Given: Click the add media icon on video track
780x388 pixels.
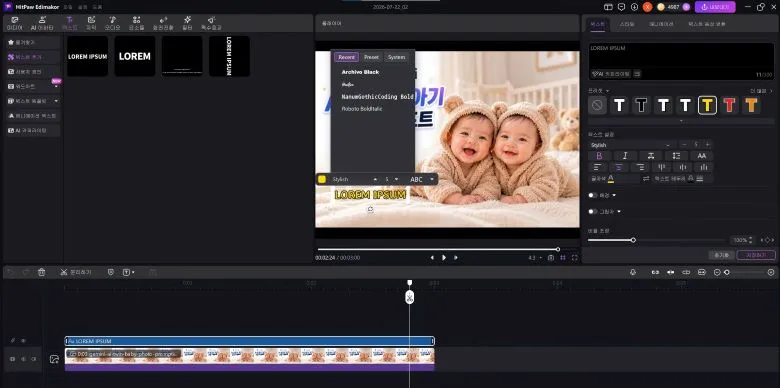Looking at the screenshot, I should pyautogui.click(x=54, y=359).
